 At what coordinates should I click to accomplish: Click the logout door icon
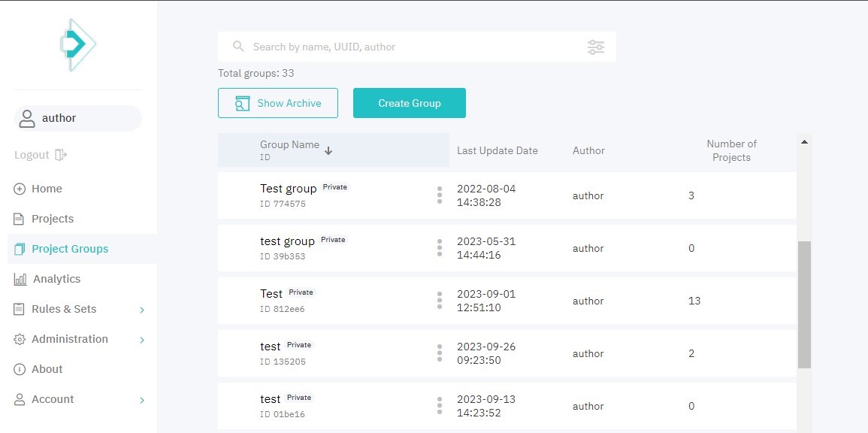coord(61,155)
